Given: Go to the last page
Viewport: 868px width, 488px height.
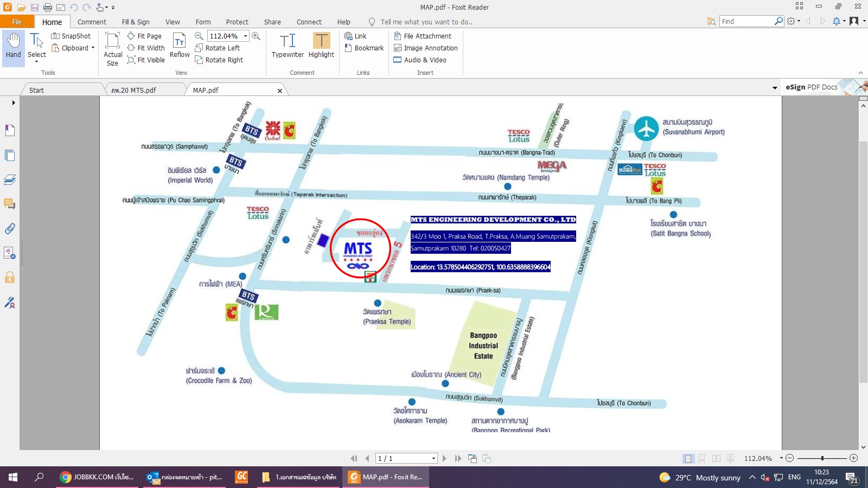Looking at the screenshot, I should [x=458, y=458].
